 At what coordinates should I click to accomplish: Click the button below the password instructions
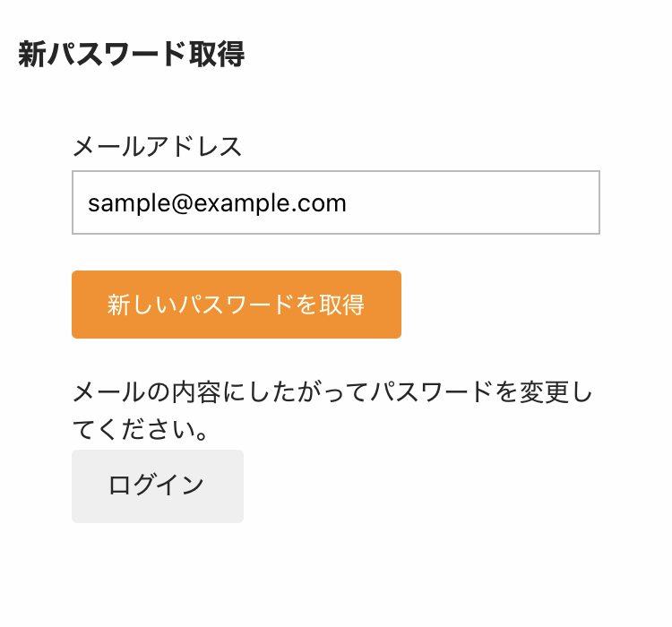158,485
